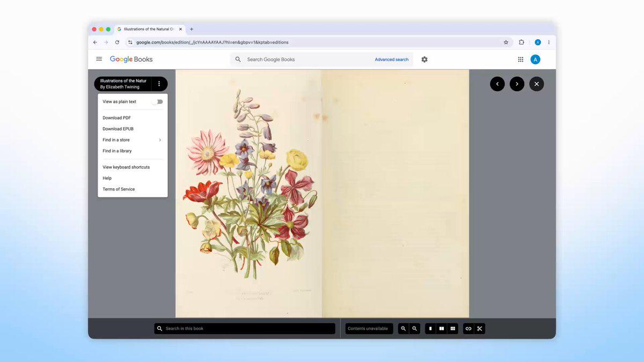Click the View as plain text label
The width and height of the screenshot is (644, 362).
coord(119,102)
